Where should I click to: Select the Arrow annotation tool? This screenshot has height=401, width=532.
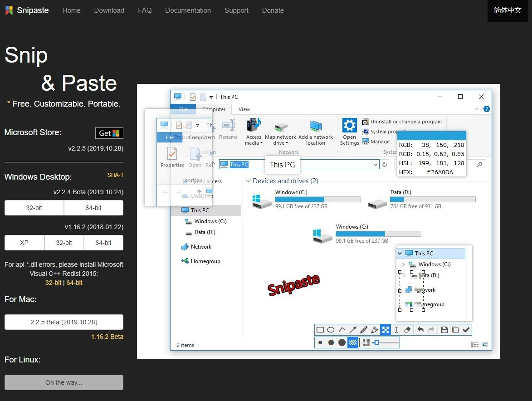click(x=353, y=330)
